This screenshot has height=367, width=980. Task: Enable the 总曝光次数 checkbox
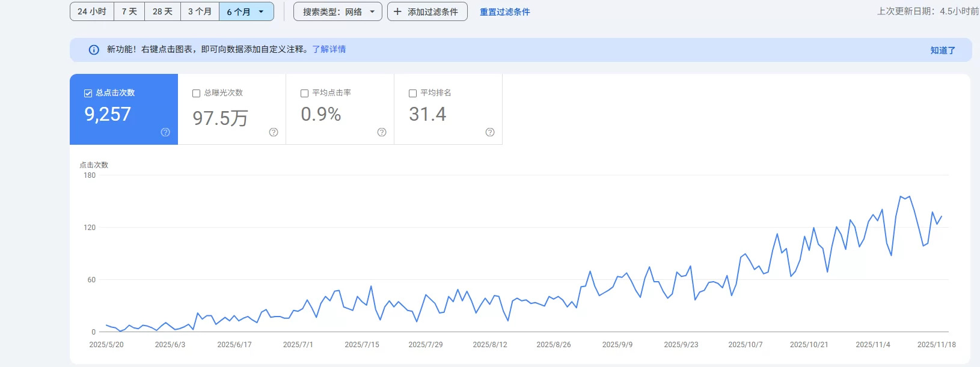(x=196, y=93)
